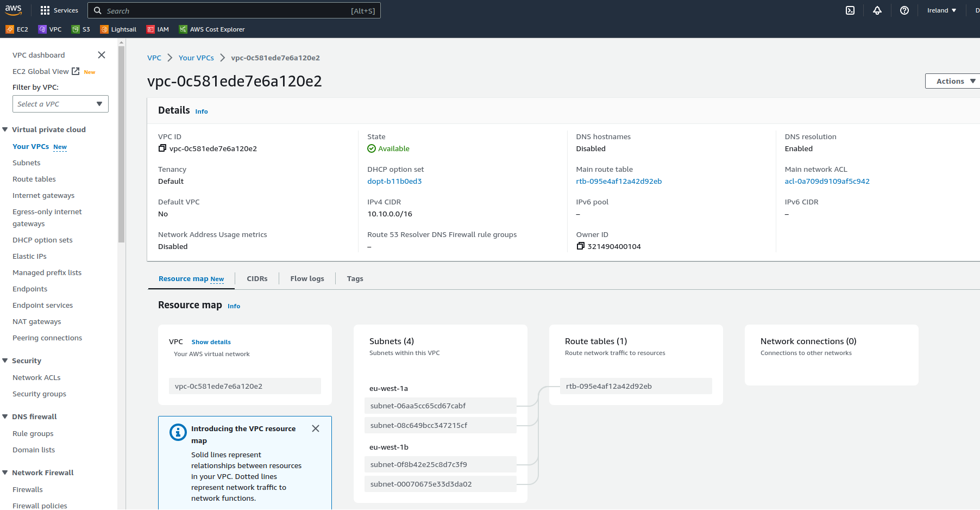
Task: Switch to the Flow logs tab
Action: [307, 279]
